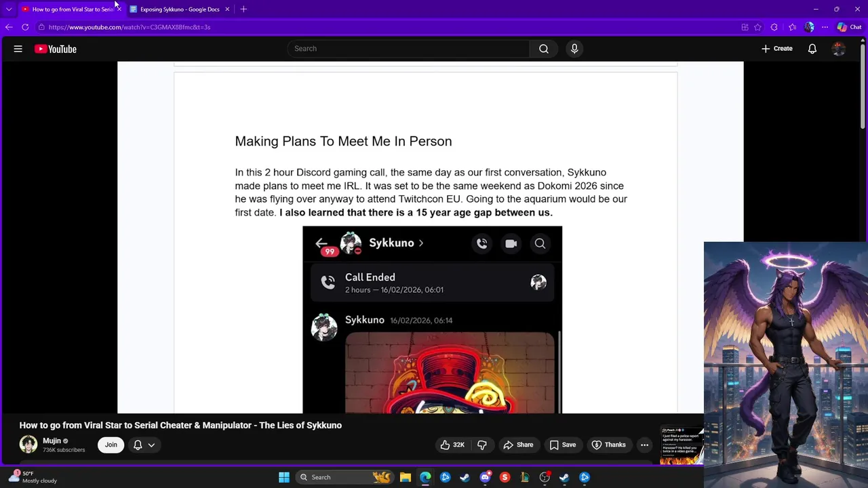This screenshot has height=488, width=868.
Task: Click the voice call icon in Discord screenshot
Action: click(482, 243)
